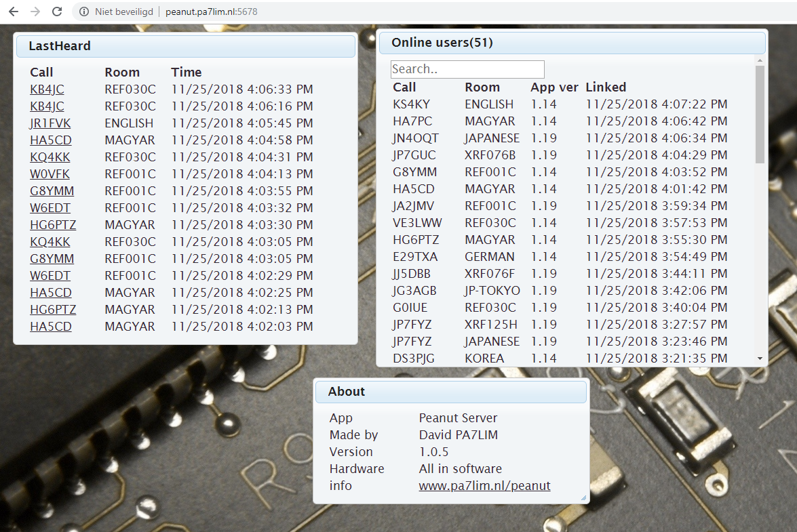This screenshot has width=797, height=532.
Task: Click the About panel title bar
Action: pos(450,392)
